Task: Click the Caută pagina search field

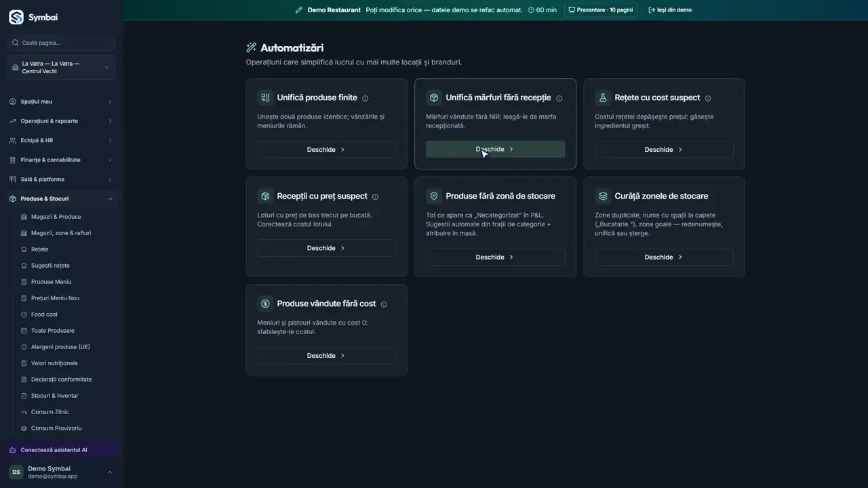Action: pos(61,43)
